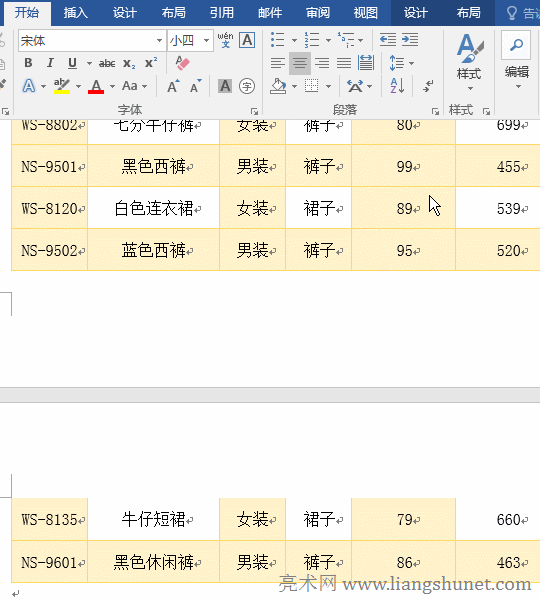Open Asian layout options
Viewport: 540px width, 600px height.
pos(355,86)
